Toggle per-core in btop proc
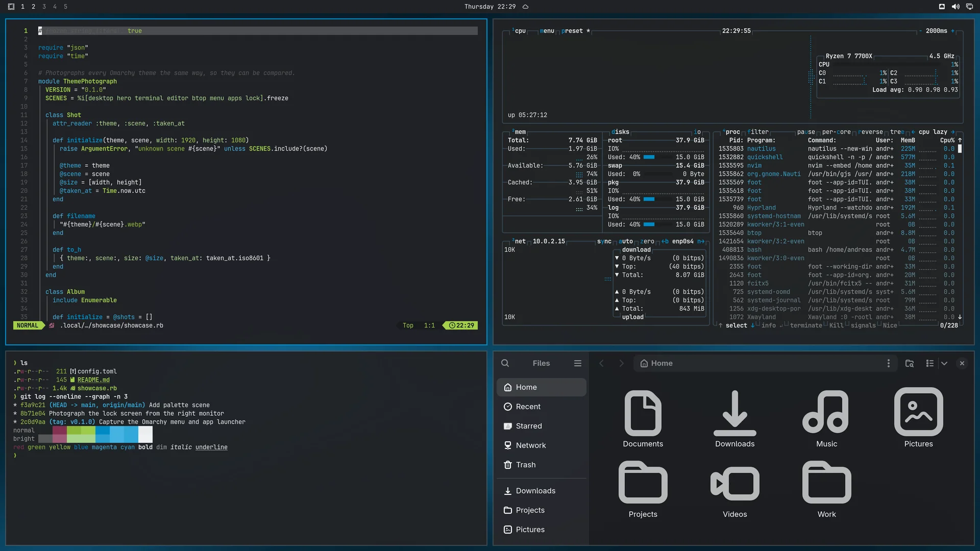 (x=836, y=132)
